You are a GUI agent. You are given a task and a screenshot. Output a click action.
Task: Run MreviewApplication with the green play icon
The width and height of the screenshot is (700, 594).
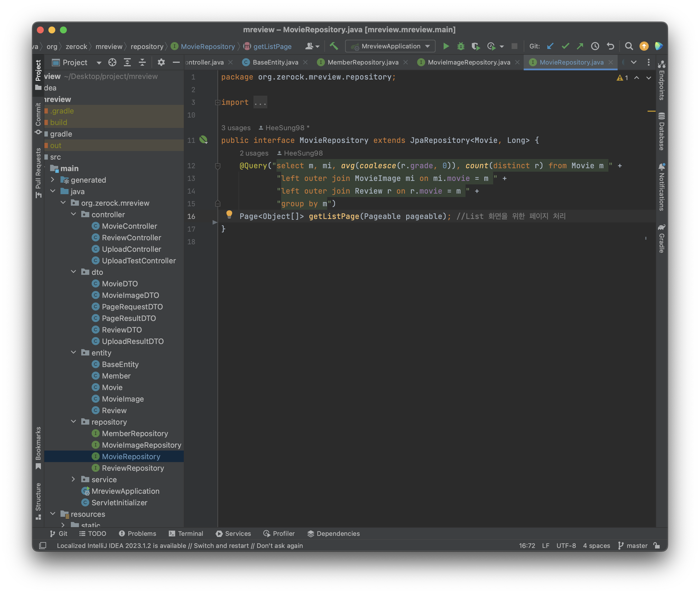(x=446, y=46)
